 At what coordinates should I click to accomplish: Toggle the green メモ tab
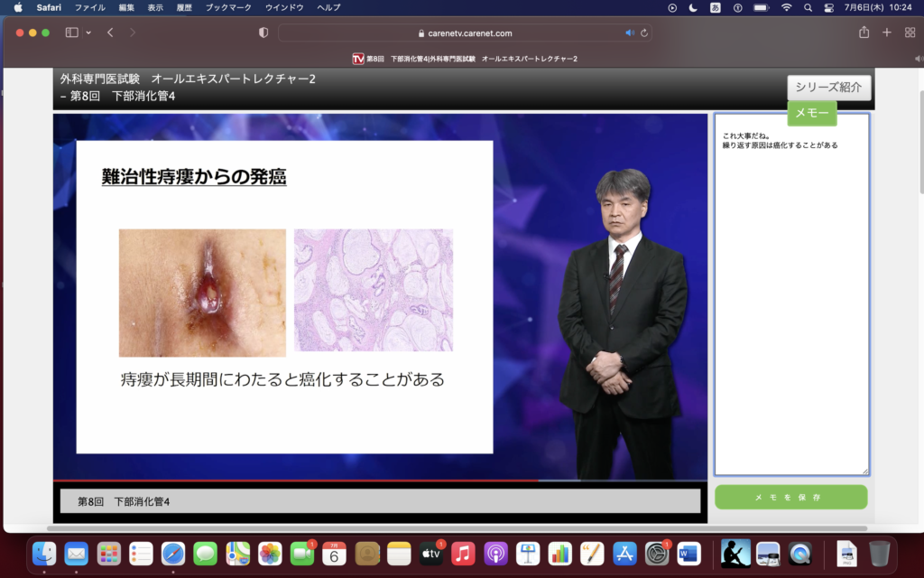tap(811, 113)
